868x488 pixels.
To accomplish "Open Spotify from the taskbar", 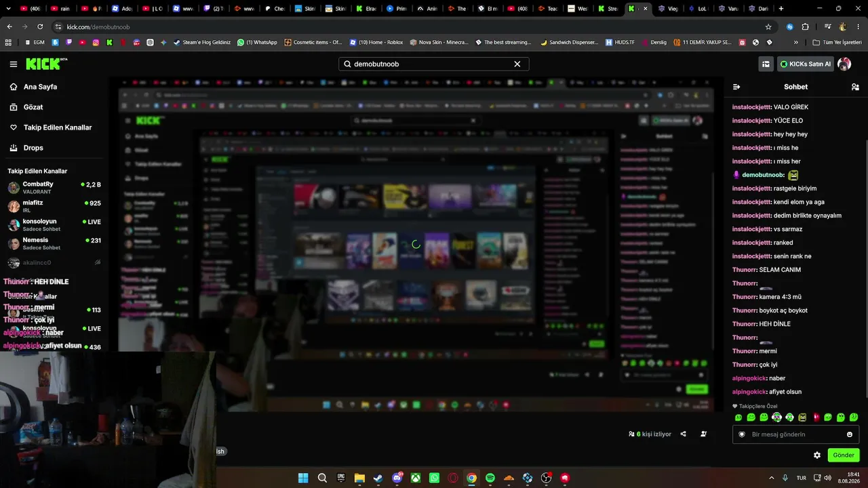I will pos(490,478).
